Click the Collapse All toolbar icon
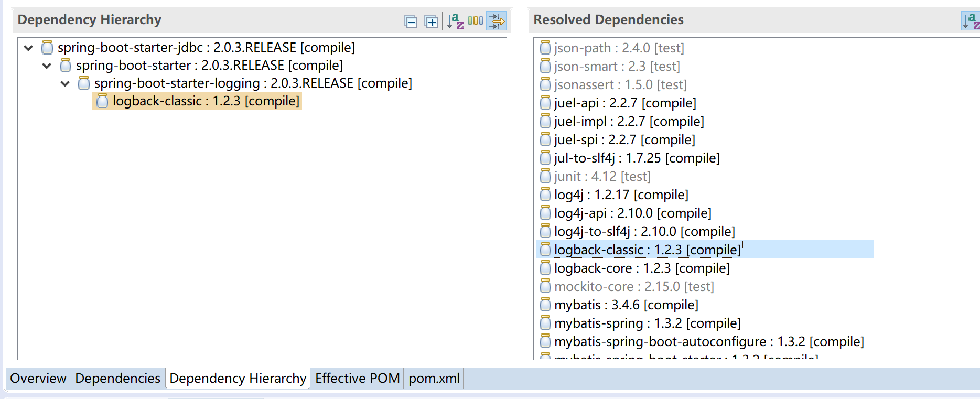Image resolution: width=980 pixels, height=399 pixels. (x=411, y=21)
